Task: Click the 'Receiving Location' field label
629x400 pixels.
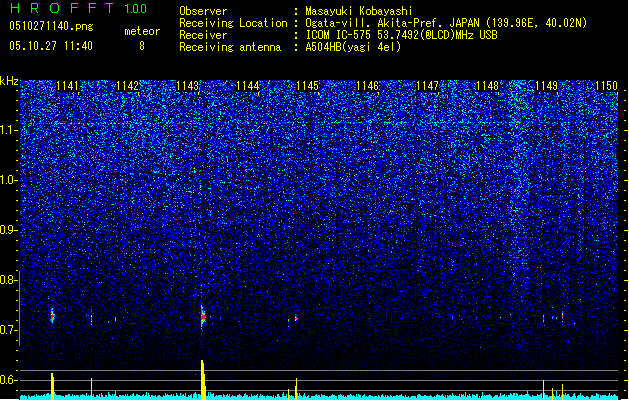Action: 233,23
